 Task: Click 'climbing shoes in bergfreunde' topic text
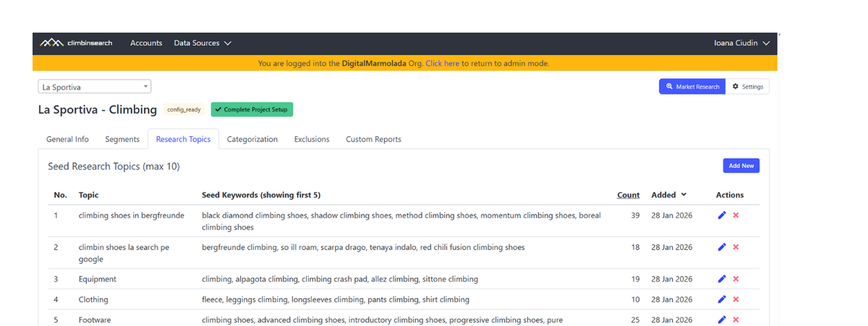132,215
